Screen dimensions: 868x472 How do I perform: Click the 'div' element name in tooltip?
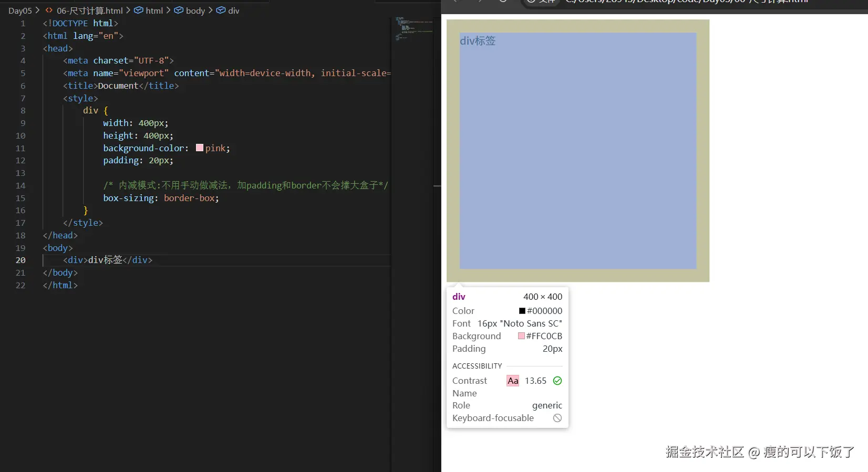(459, 297)
